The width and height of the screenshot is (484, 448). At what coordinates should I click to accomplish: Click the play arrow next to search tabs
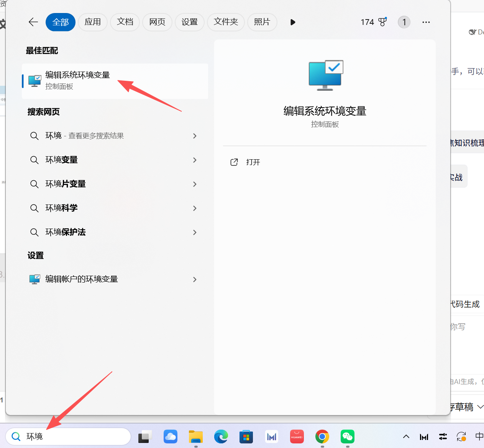[293, 22]
